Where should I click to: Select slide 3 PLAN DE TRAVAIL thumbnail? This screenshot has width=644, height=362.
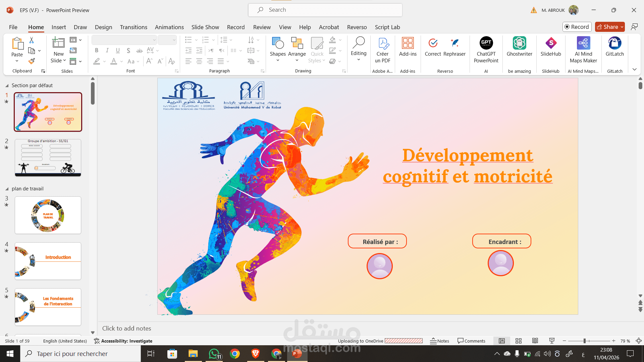pyautogui.click(x=48, y=215)
